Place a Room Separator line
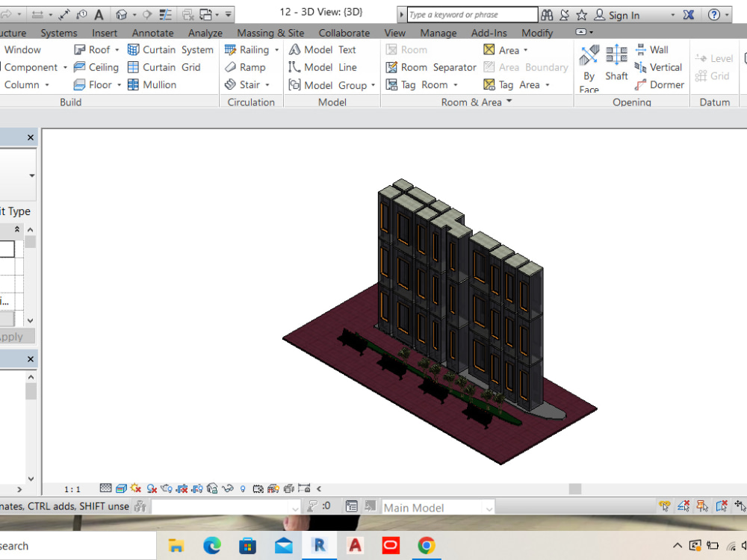This screenshot has width=747, height=560. 431,66
